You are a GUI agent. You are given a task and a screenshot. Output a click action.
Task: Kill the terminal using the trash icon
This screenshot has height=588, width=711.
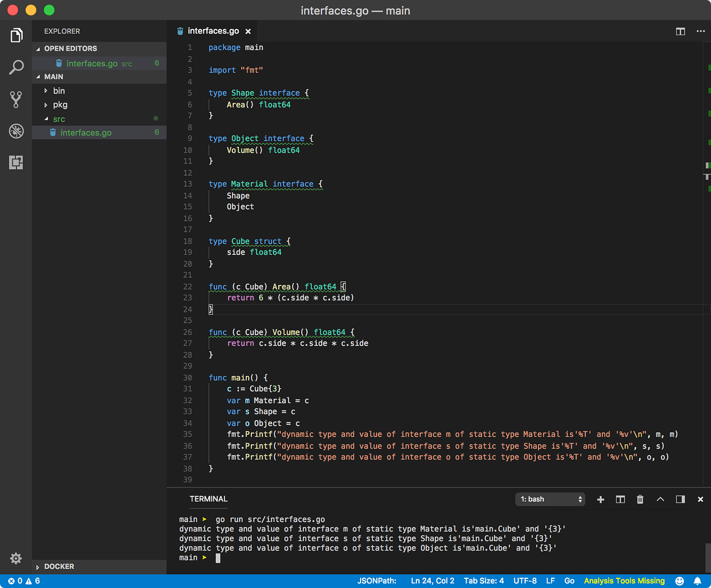[x=640, y=499]
